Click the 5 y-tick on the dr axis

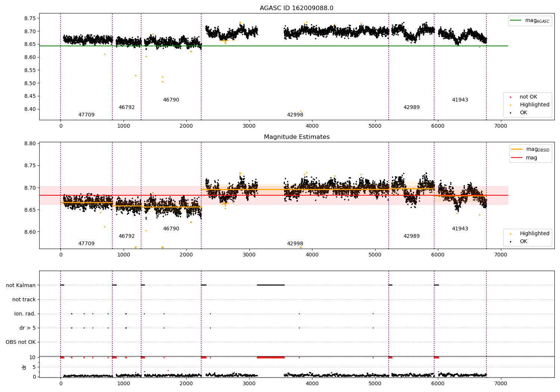[x=34, y=367]
